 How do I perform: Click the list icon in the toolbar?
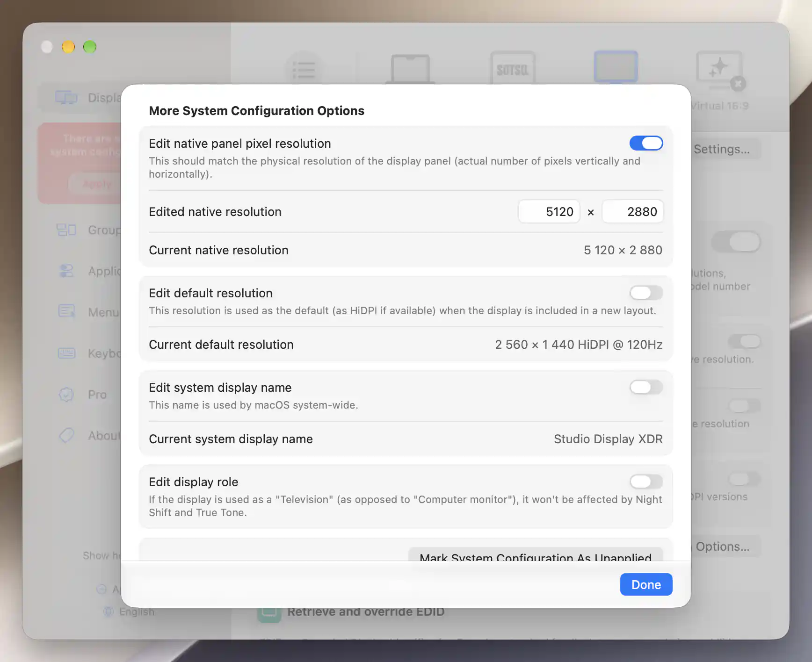point(304,69)
